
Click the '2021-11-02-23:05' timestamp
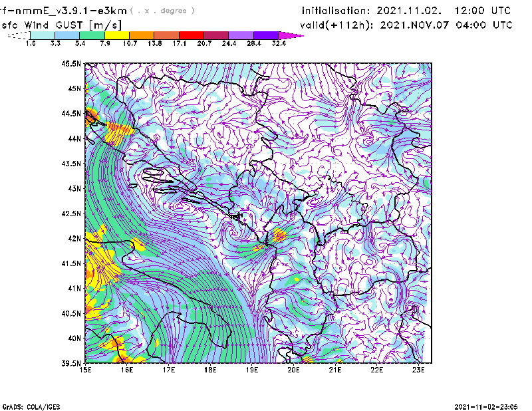point(486,407)
